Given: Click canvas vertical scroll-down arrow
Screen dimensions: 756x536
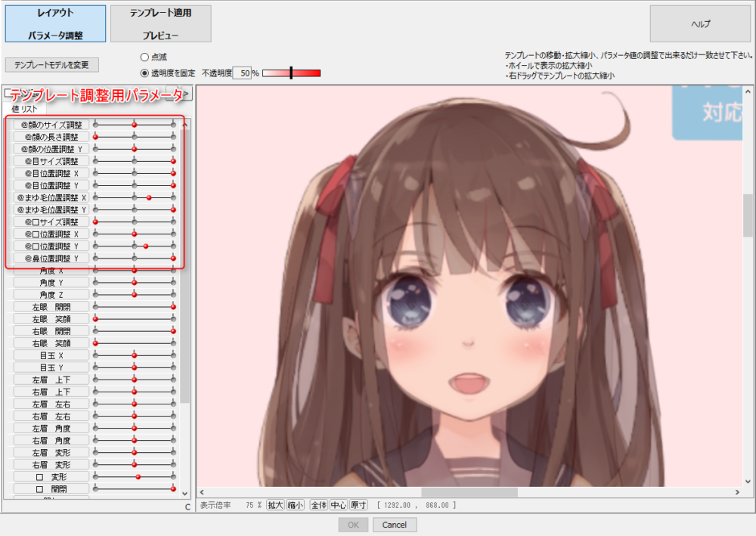Looking at the screenshot, I should point(748,481).
